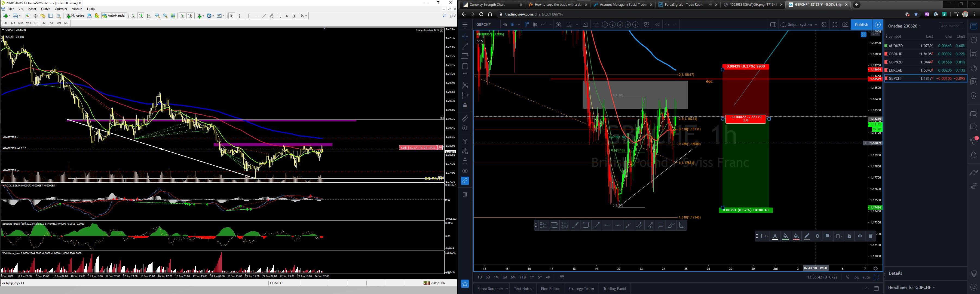
Task: Set TradingView range to 1M
Action: (x=496, y=277)
